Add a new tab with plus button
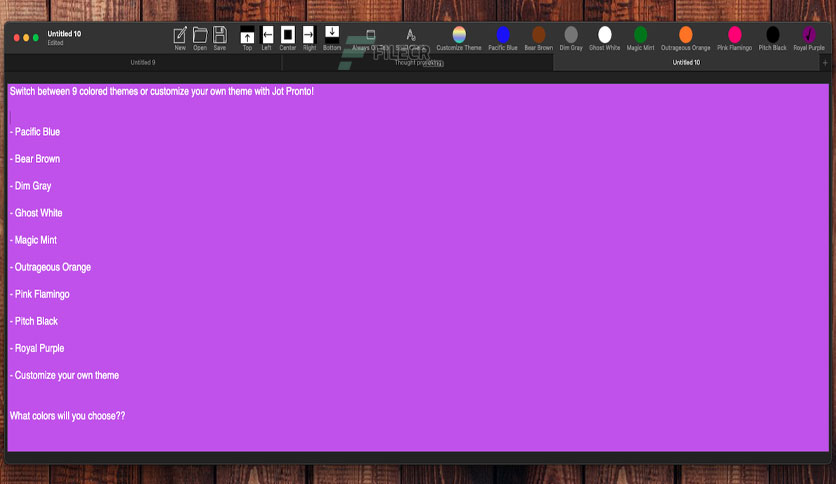 825,62
